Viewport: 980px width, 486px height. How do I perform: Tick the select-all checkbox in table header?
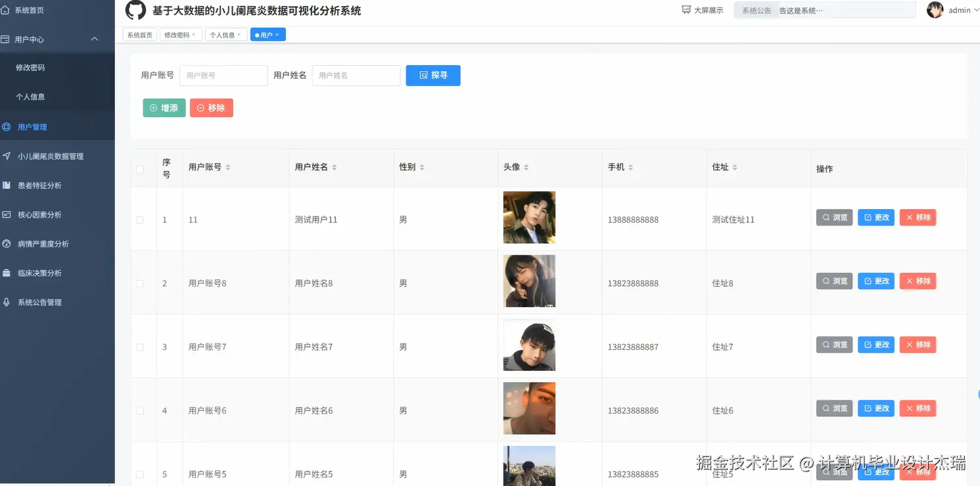(x=140, y=169)
